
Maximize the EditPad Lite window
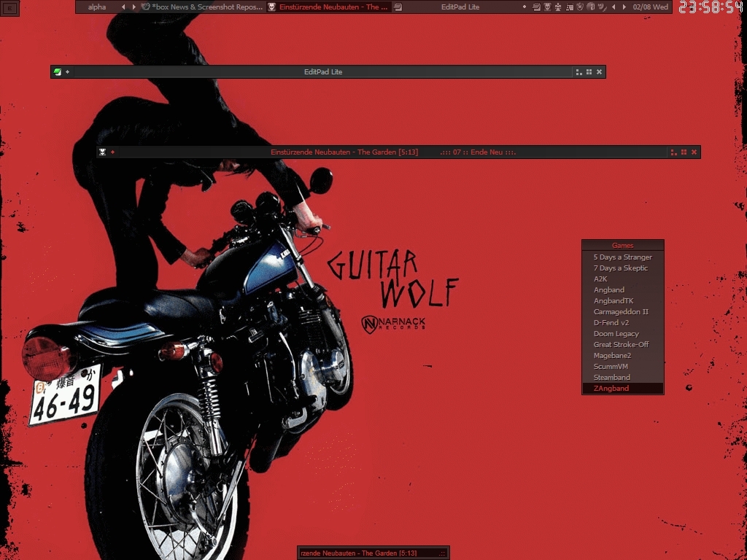tap(589, 71)
